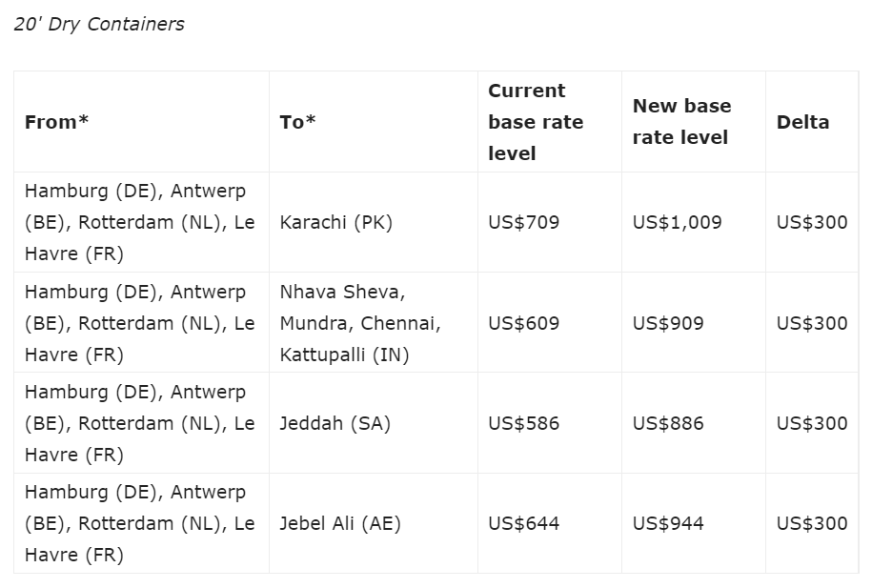Select the "Delta" column header
Screen dimensions: 872x588
point(802,122)
